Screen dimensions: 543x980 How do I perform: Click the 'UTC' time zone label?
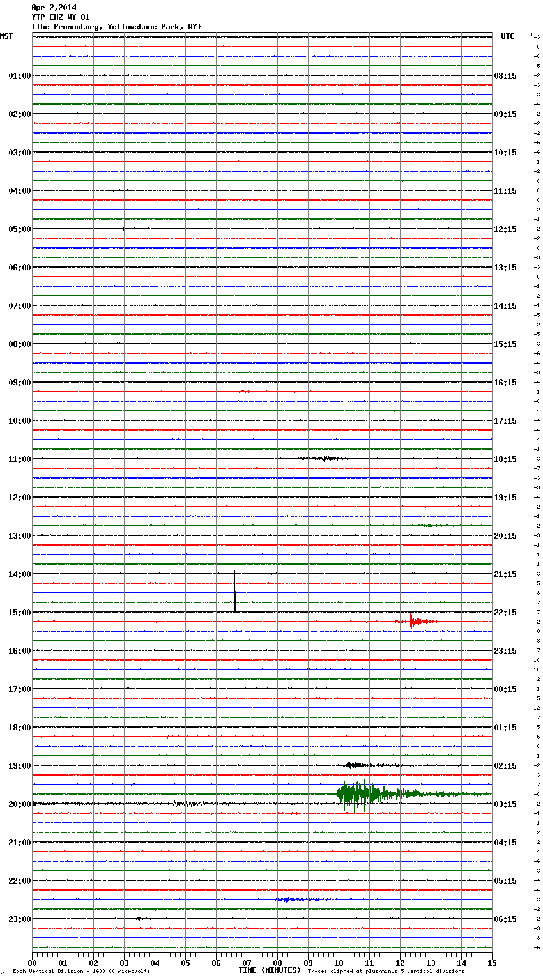click(x=508, y=36)
